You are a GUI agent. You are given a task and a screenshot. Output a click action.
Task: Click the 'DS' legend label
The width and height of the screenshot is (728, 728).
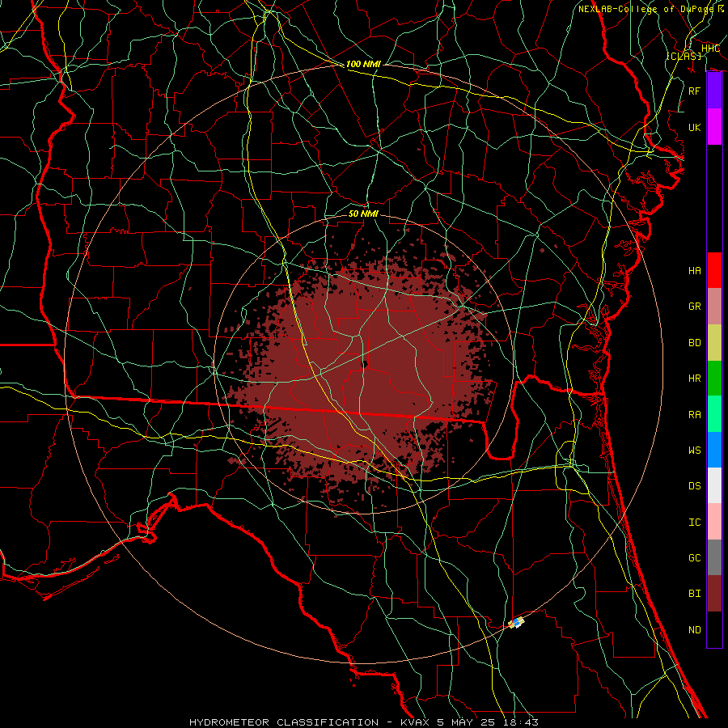pyautogui.click(x=695, y=486)
